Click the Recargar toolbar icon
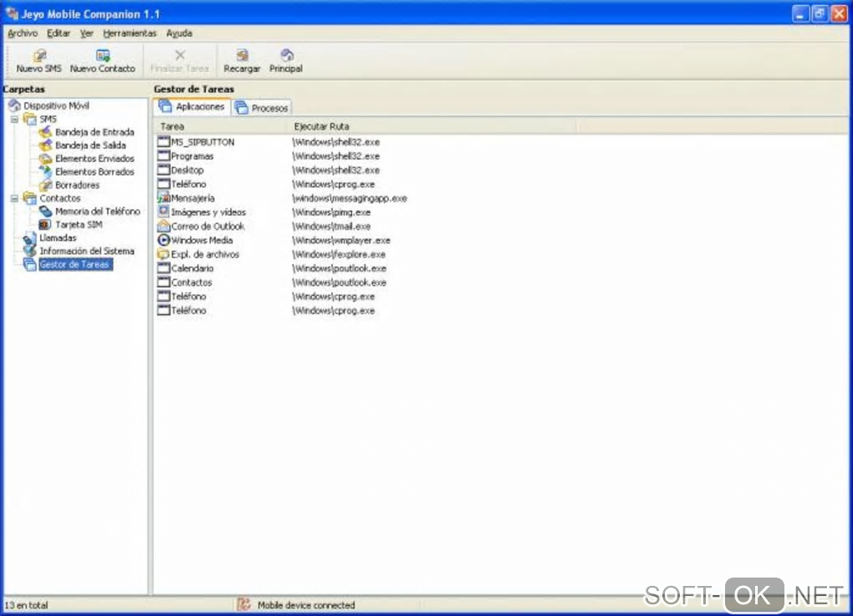This screenshot has width=853, height=616. click(x=242, y=55)
